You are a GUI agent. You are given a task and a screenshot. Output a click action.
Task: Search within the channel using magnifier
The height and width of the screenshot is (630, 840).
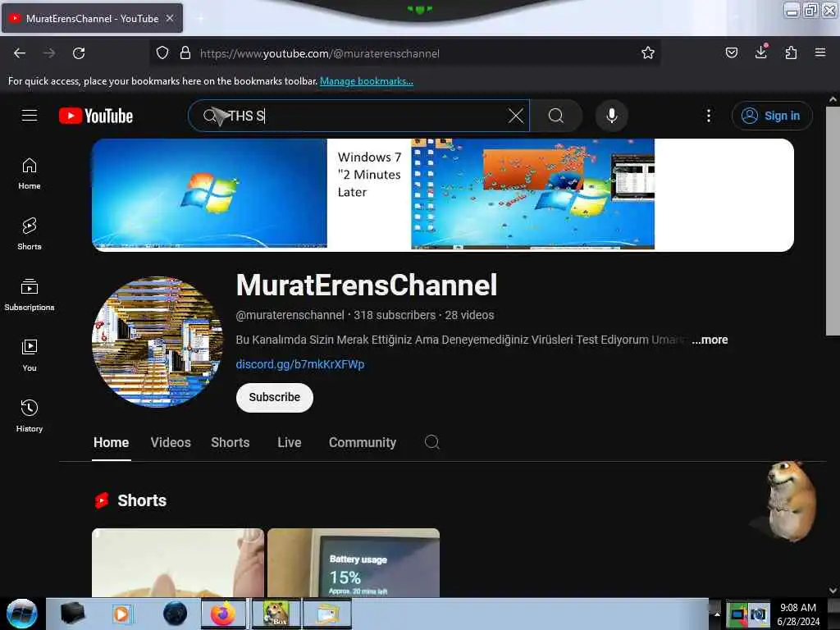click(431, 442)
